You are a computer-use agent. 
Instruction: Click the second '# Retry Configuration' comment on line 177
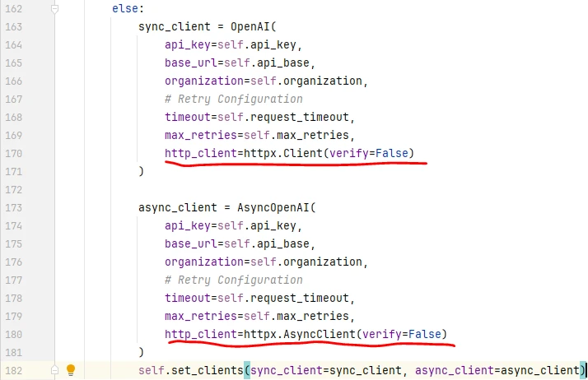pos(234,280)
